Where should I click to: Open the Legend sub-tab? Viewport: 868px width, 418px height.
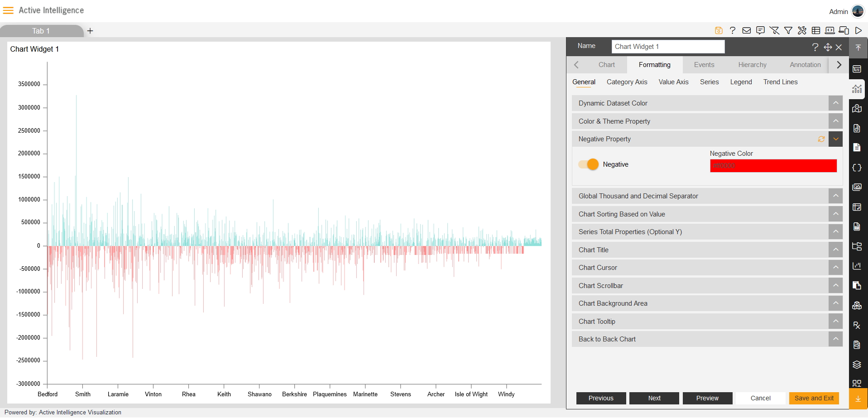[741, 82]
